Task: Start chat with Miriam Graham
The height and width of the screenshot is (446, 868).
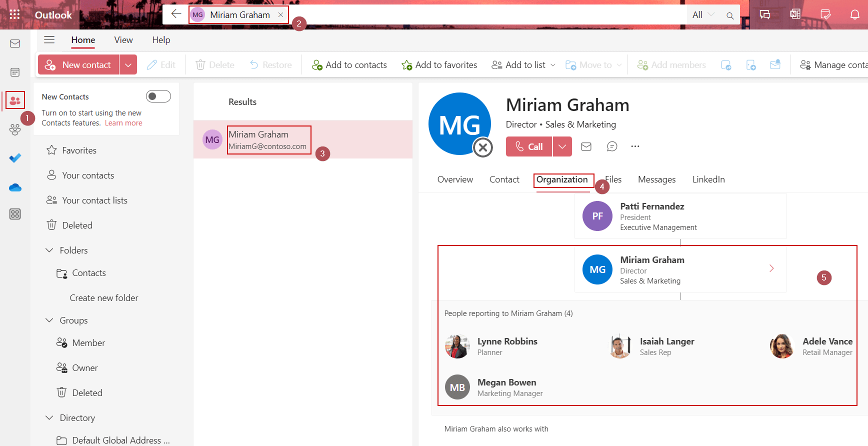Action: (612, 146)
